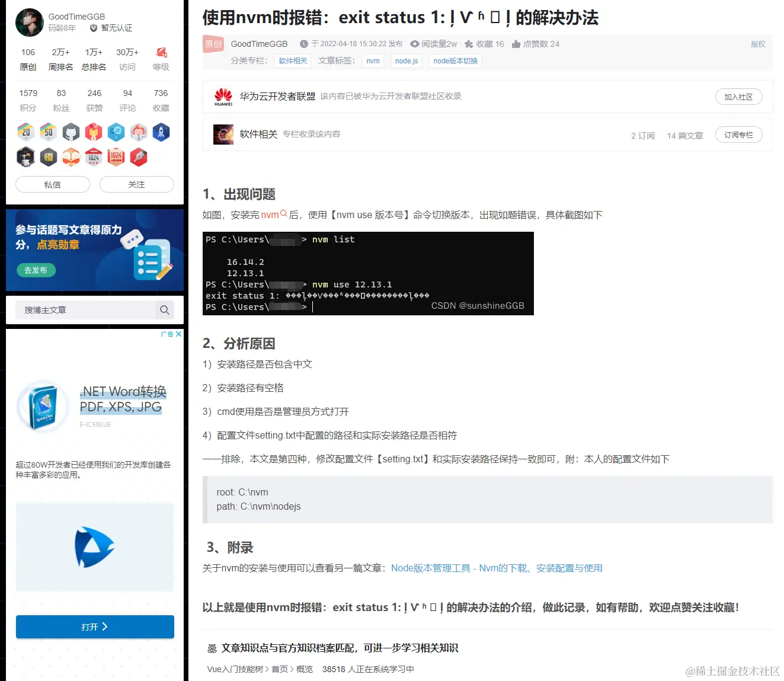This screenshot has width=784, height=681.
Task: Select the node版本切换 article tag
Action: 455,61
